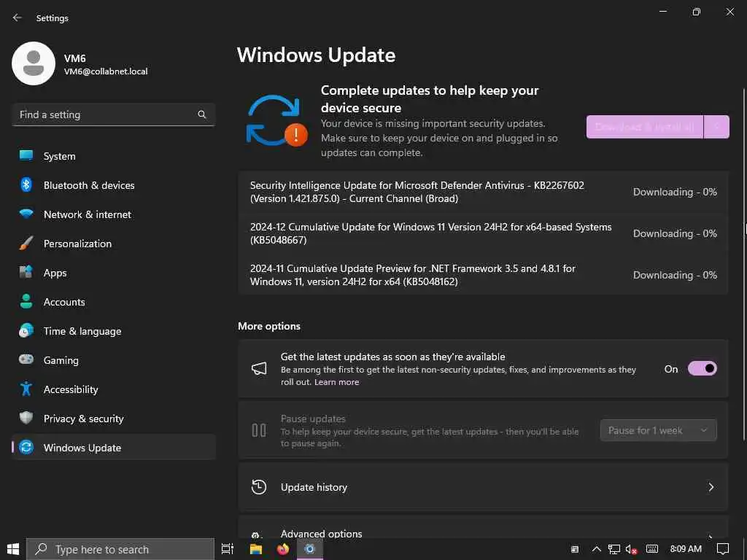Click the search magnifier in Find a setting
Viewport: 747px width, 560px height.
click(x=202, y=114)
